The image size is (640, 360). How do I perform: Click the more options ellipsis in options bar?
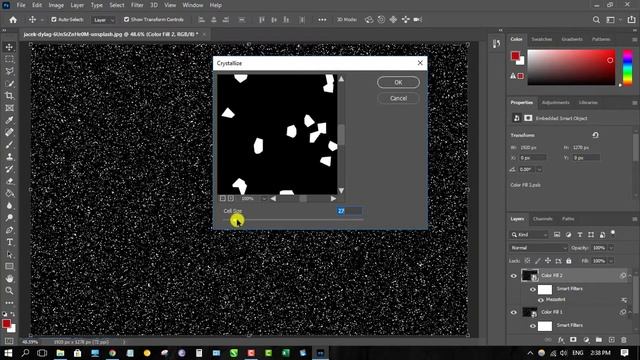(x=322, y=20)
